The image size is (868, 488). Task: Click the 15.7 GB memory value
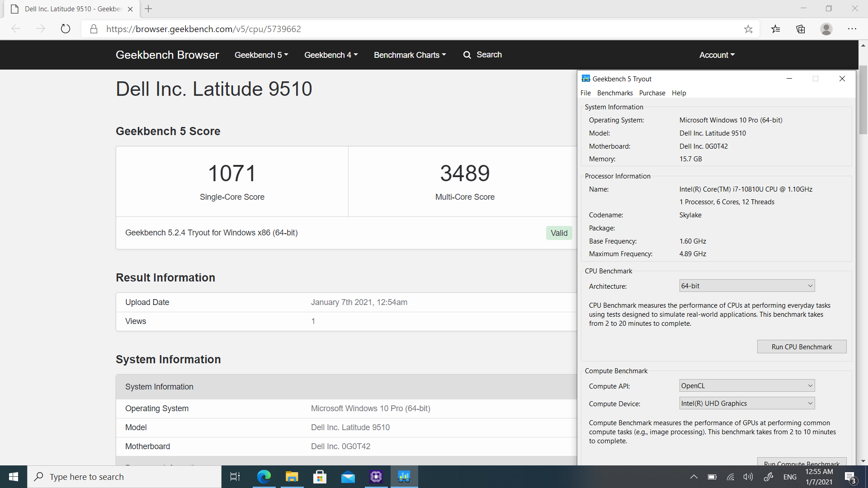690,159
